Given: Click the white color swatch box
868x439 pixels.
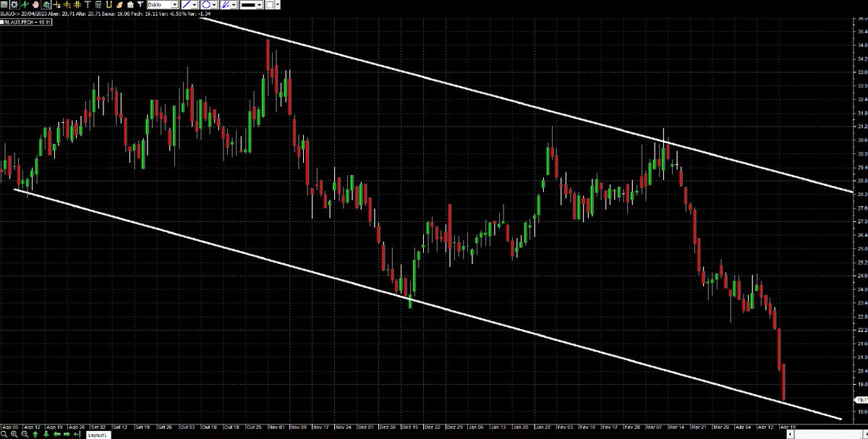Looking at the screenshot, I should coord(270,4).
